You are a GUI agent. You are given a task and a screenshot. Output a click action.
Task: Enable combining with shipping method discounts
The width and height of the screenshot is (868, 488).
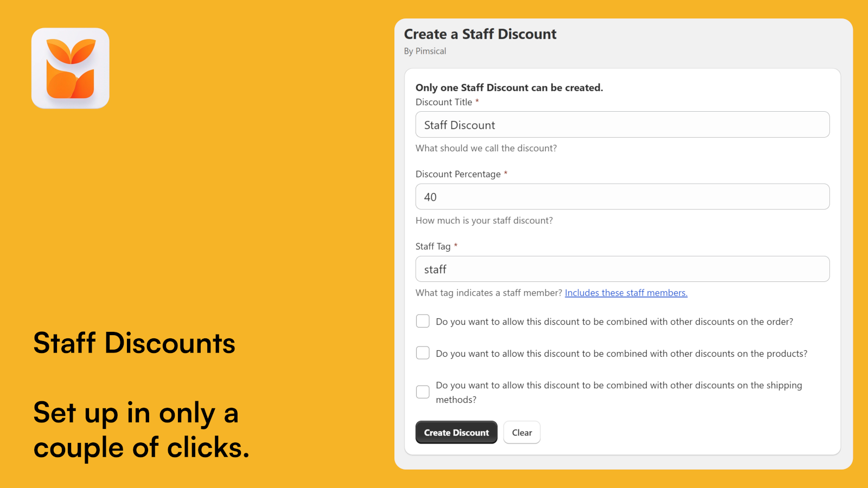click(x=423, y=391)
